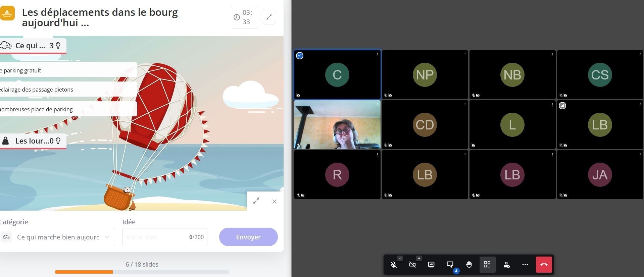The height and width of the screenshot is (277, 644).
Task: Turn on the camera in call toolbar
Action: click(x=412, y=265)
